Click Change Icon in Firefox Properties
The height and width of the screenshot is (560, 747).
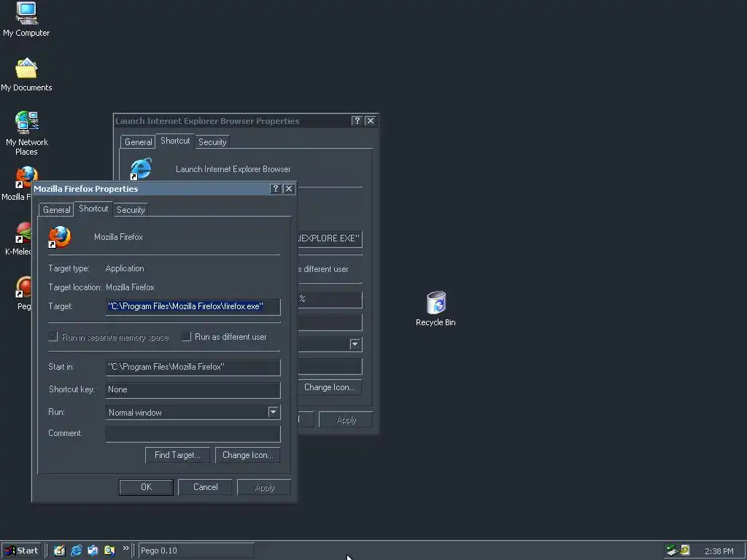(248, 455)
